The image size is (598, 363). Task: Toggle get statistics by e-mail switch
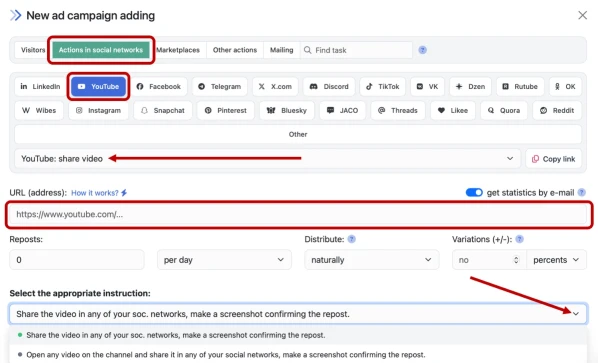point(474,193)
